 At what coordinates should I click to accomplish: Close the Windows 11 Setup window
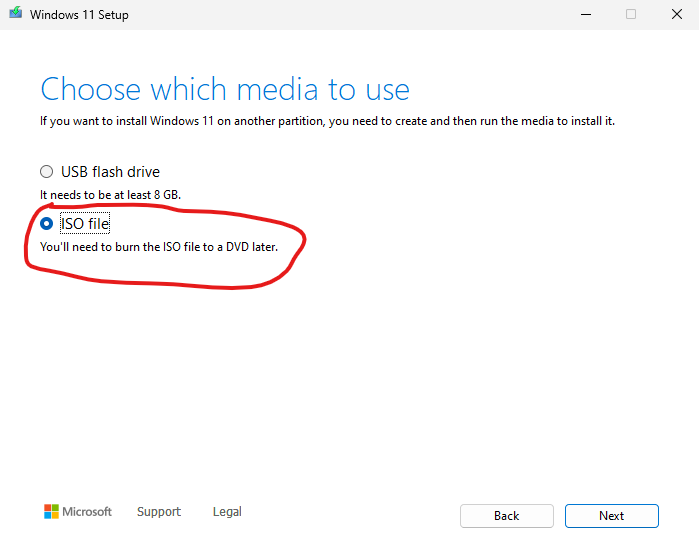click(x=677, y=14)
